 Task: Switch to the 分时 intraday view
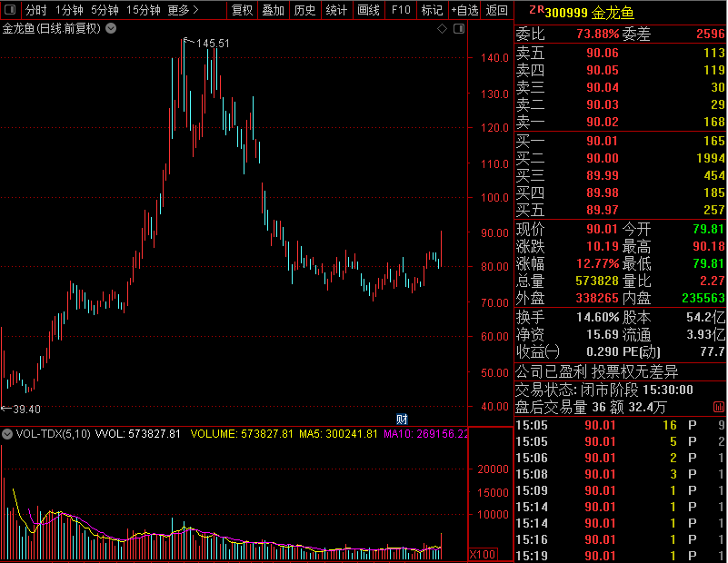coord(35,10)
